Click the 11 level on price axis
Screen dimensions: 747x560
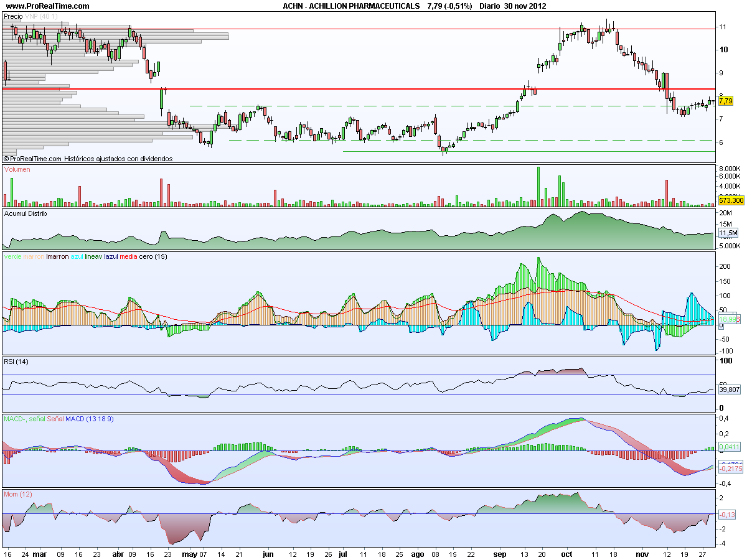pos(723,27)
